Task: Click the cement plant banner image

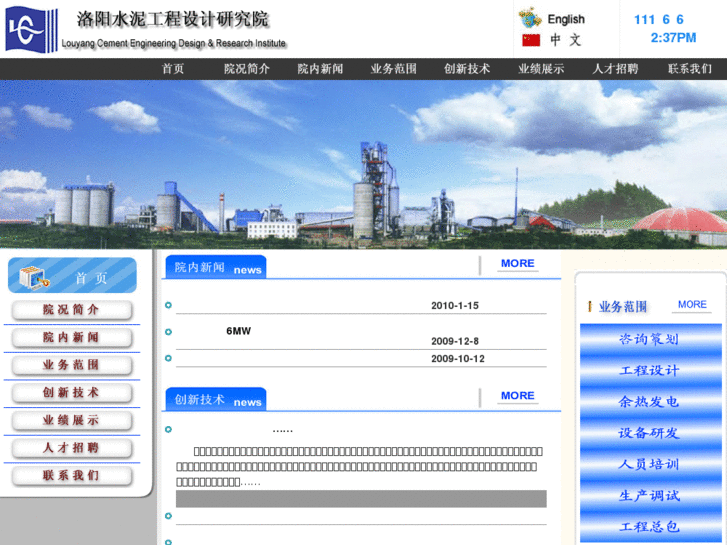Action: (364, 164)
